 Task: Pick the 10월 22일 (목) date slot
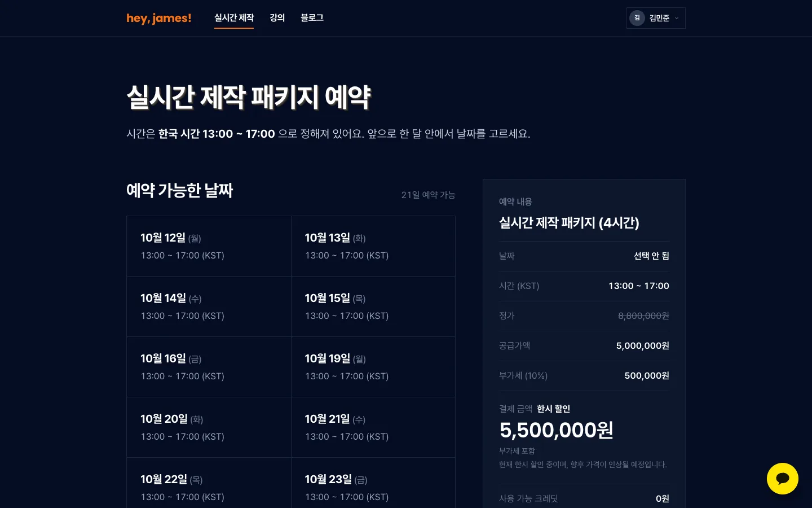pos(209,483)
